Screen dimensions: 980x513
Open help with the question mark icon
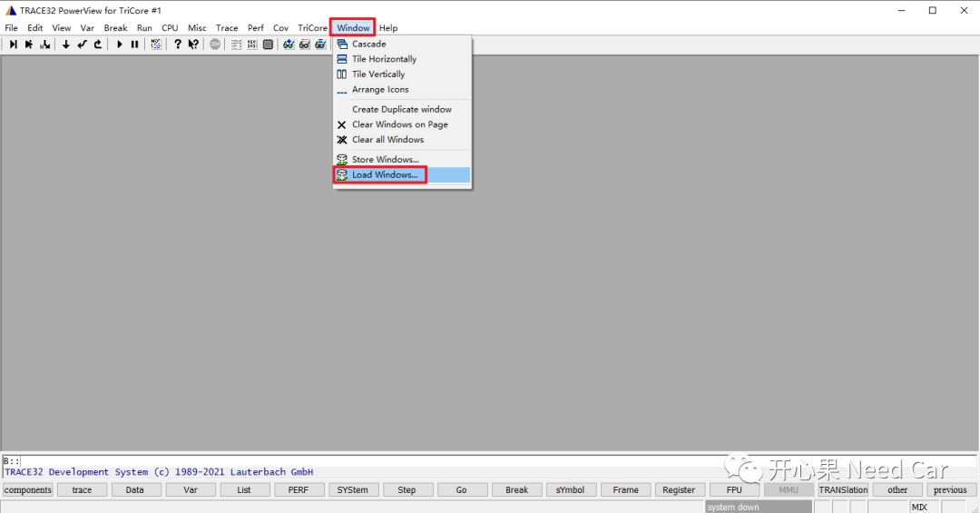click(x=178, y=44)
